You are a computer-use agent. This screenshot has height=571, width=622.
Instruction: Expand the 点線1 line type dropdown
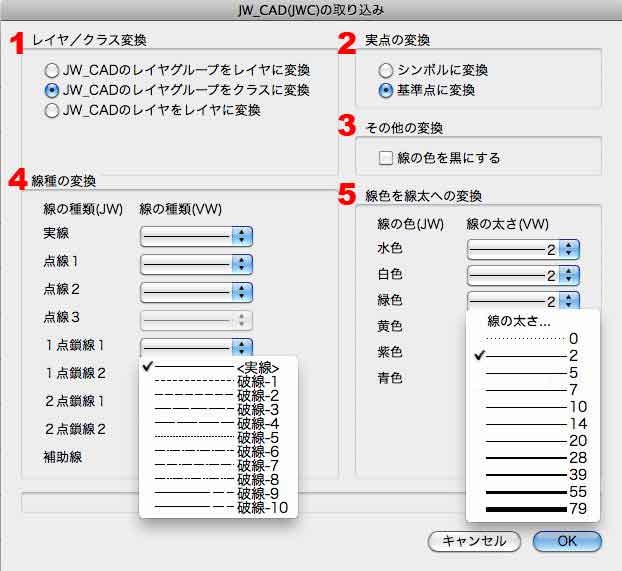coord(196,263)
